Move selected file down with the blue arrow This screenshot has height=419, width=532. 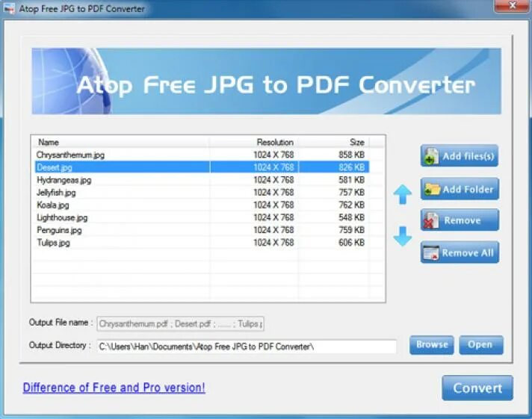(x=403, y=237)
